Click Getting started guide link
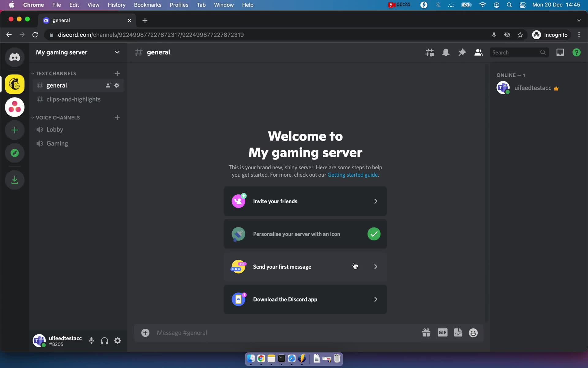Viewport: 588px width, 368px height. (x=352, y=174)
